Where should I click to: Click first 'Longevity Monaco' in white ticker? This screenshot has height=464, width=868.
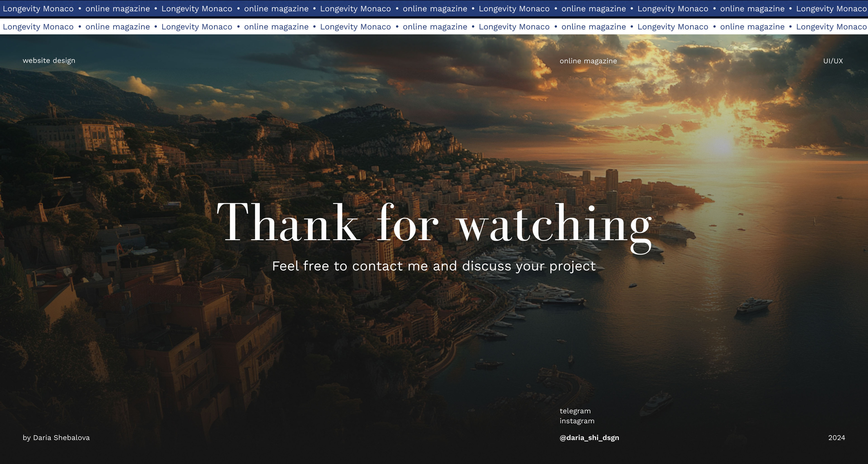38,27
